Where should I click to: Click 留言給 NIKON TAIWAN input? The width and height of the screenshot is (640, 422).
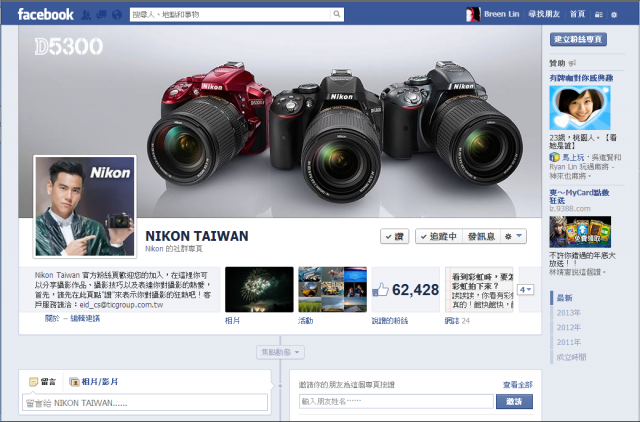point(145,402)
